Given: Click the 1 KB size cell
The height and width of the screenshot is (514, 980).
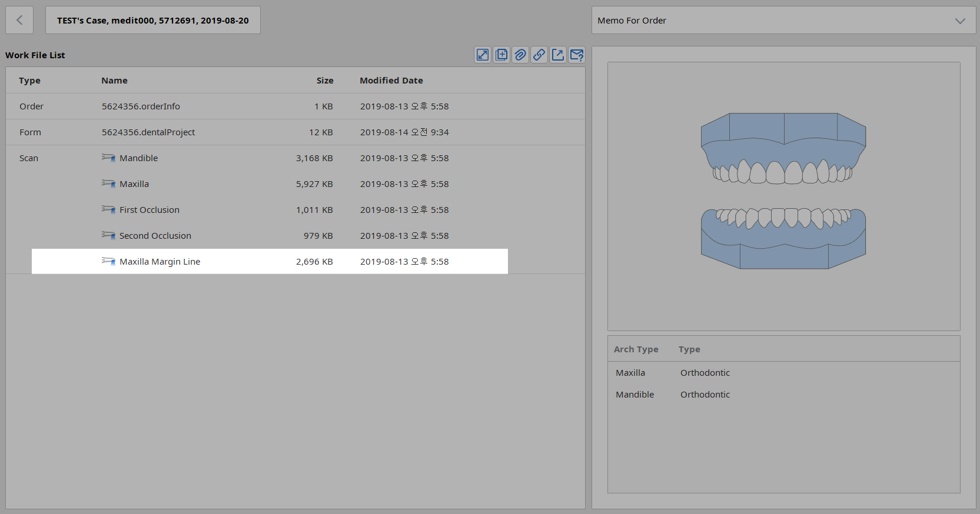Looking at the screenshot, I should [324, 106].
